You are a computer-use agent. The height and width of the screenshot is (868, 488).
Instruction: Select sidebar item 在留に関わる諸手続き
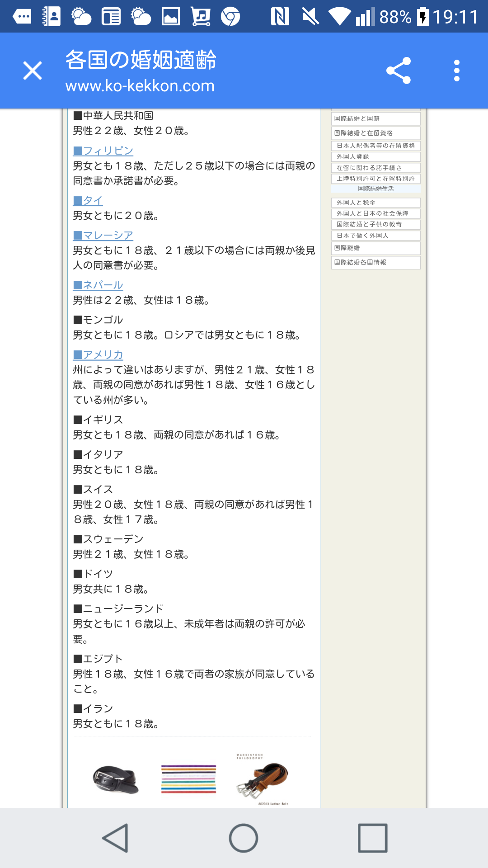tap(376, 168)
